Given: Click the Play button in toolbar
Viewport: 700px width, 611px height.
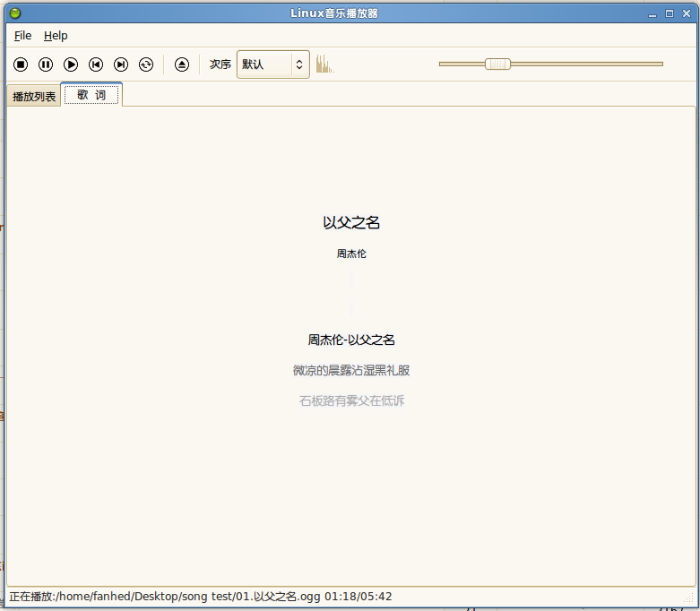Looking at the screenshot, I should pos(71,65).
